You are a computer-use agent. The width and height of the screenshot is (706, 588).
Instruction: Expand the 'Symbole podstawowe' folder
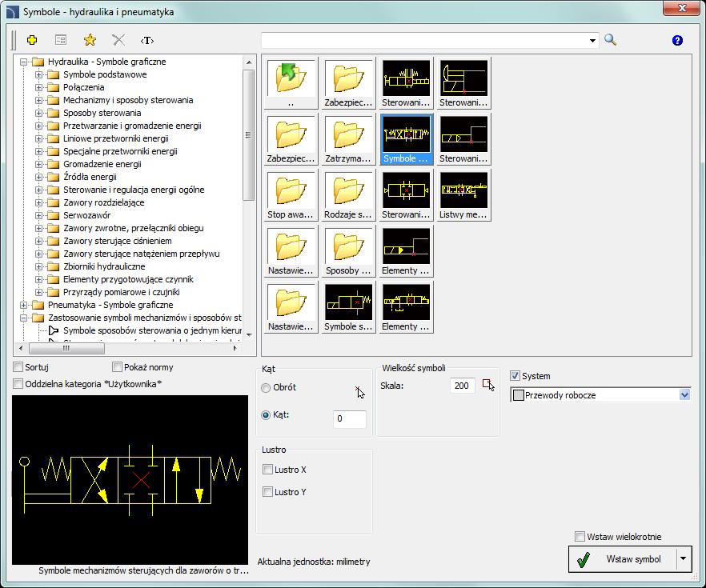point(38,74)
